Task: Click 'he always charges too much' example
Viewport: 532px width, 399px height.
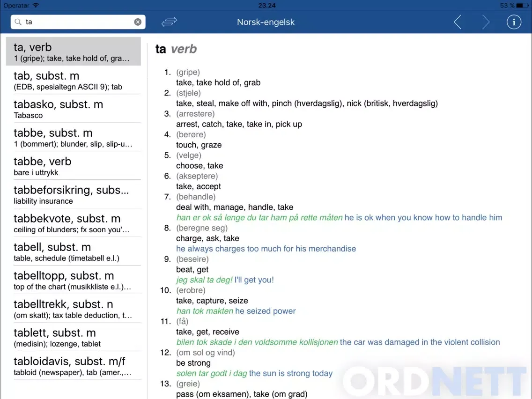Action: tap(266, 249)
